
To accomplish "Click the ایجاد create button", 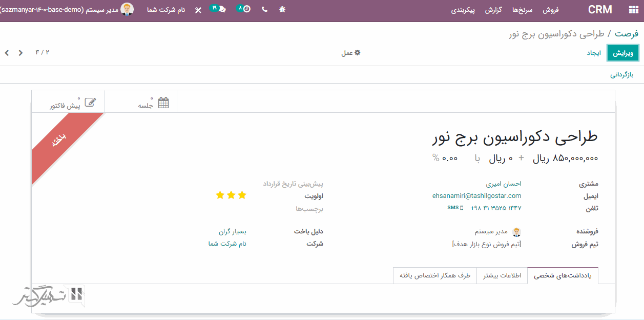I will tap(594, 53).
